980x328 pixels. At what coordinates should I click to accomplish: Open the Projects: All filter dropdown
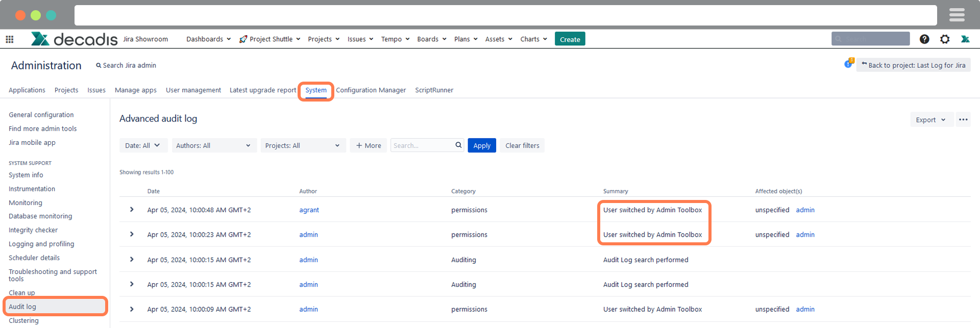tap(302, 145)
